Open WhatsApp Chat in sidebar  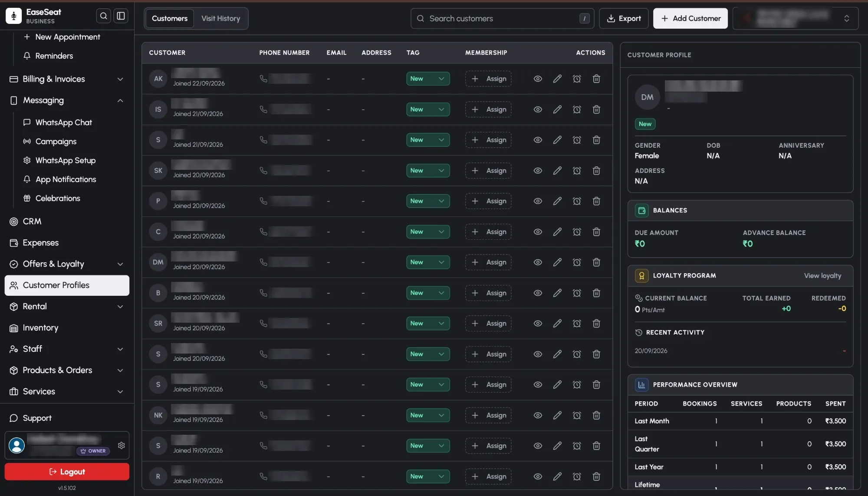pyautogui.click(x=63, y=122)
